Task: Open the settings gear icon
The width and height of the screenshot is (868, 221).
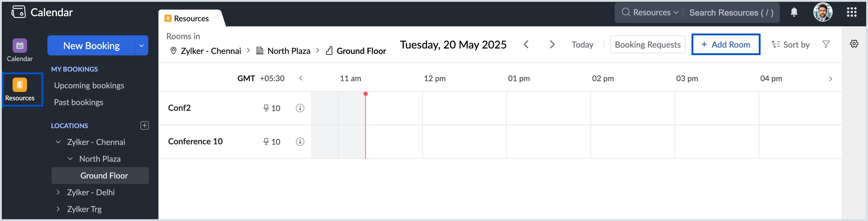Action: click(854, 44)
